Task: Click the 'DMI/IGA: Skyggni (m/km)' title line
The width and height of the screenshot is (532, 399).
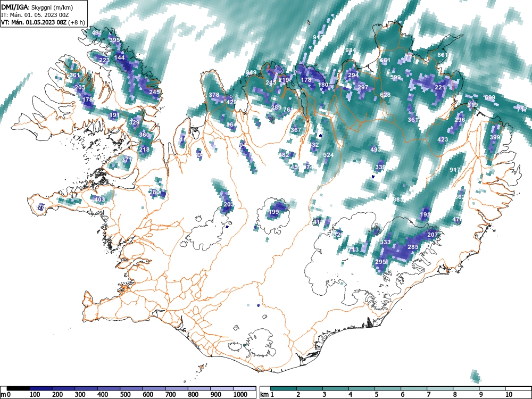Action: (x=37, y=7)
